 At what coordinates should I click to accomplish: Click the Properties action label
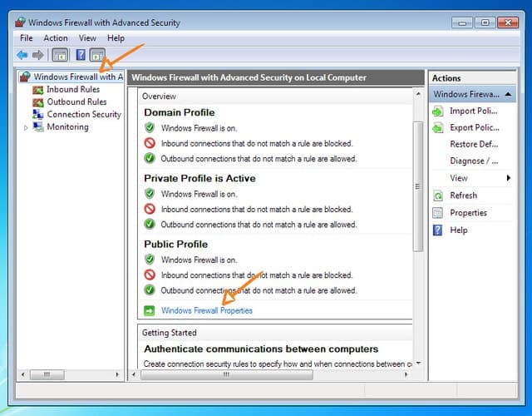[x=468, y=213]
